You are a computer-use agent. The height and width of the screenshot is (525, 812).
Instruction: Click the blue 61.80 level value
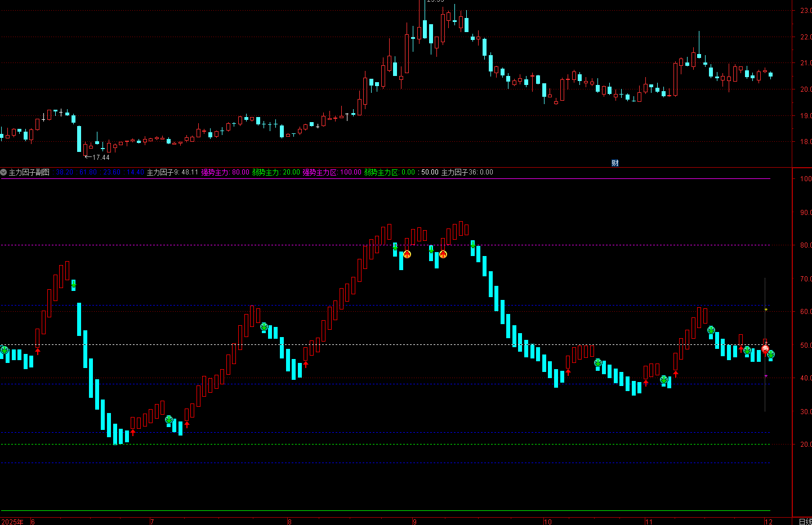point(88,172)
